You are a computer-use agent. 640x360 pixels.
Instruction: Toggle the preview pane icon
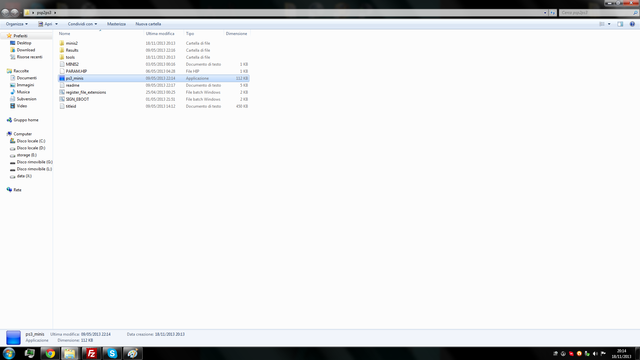[620, 24]
